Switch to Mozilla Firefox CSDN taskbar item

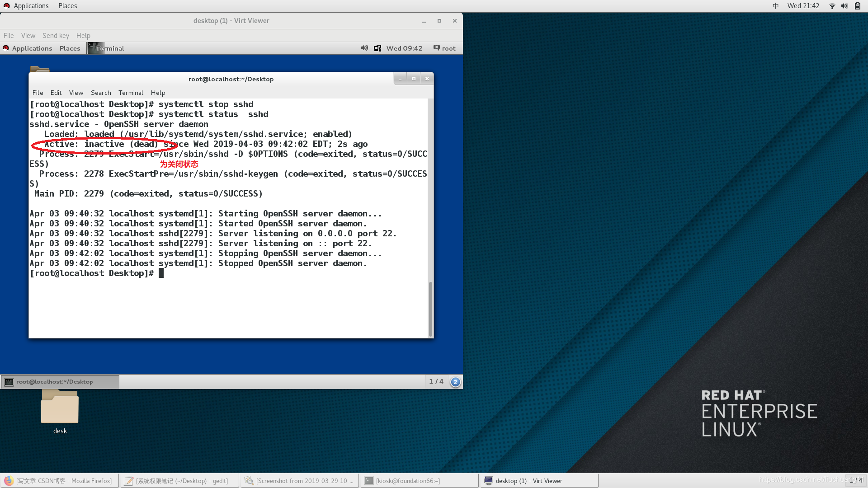tap(60, 481)
